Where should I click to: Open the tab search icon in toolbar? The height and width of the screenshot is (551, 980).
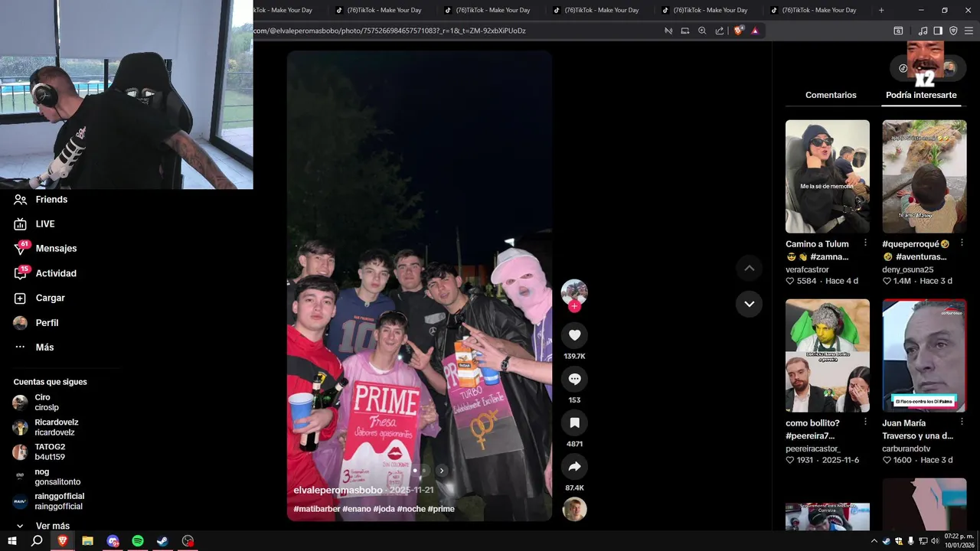pos(898,31)
